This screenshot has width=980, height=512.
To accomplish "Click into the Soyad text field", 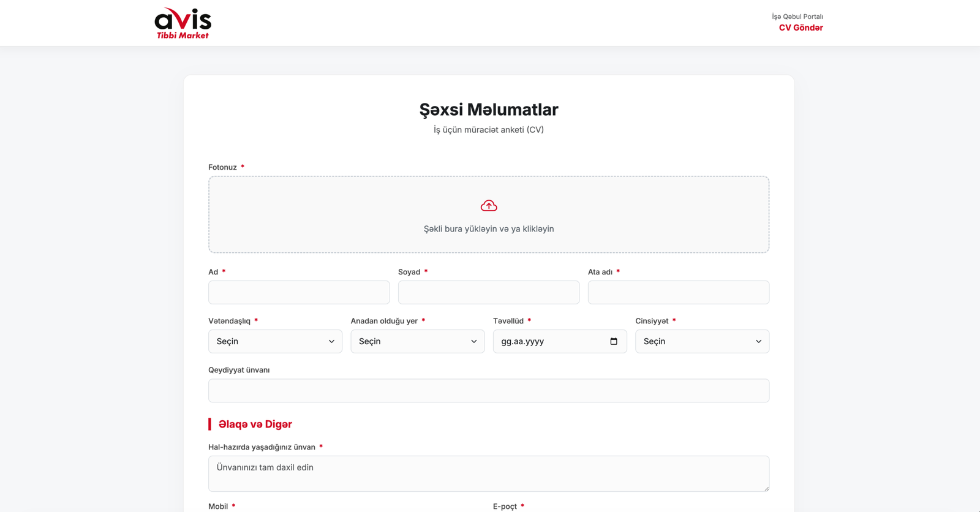I will tap(489, 292).
